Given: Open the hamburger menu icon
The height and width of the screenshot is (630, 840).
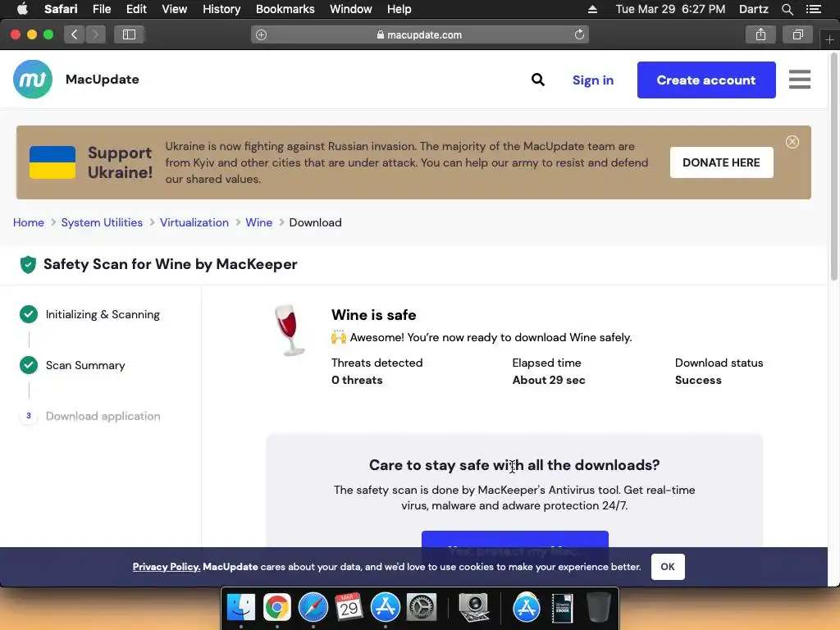Looking at the screenshot, I should (x=799, y=80).
